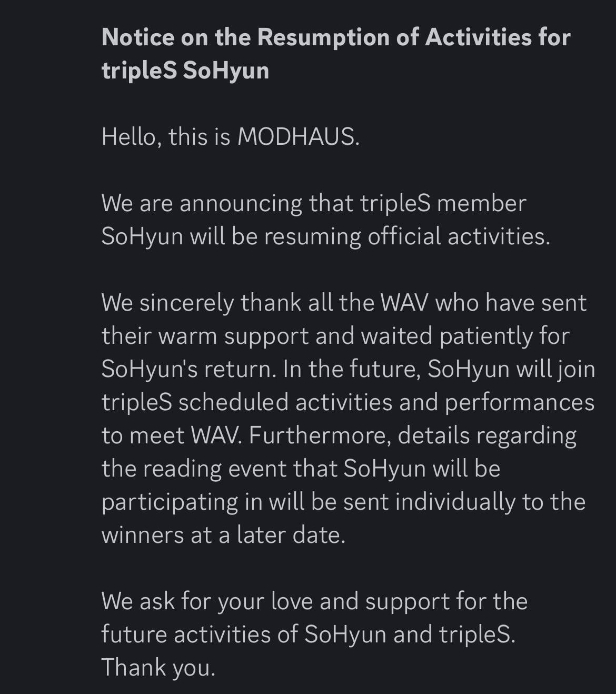The height and width of the screenshot is (694, 616).
Task: Click the line starting 'We sincerely thank all'
Action: (344, 303)
